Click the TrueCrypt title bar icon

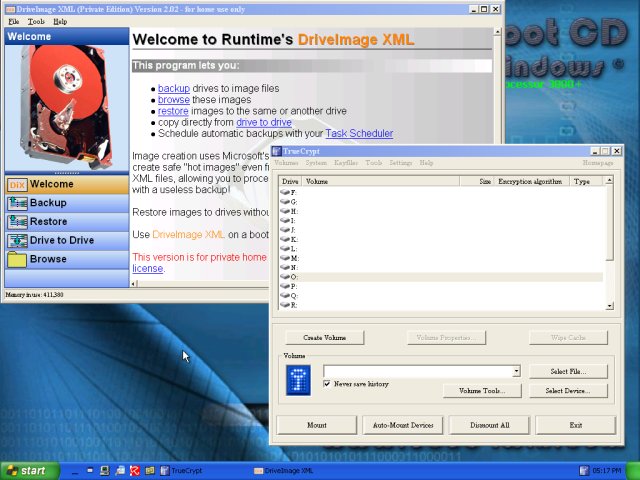click(277, 151)
